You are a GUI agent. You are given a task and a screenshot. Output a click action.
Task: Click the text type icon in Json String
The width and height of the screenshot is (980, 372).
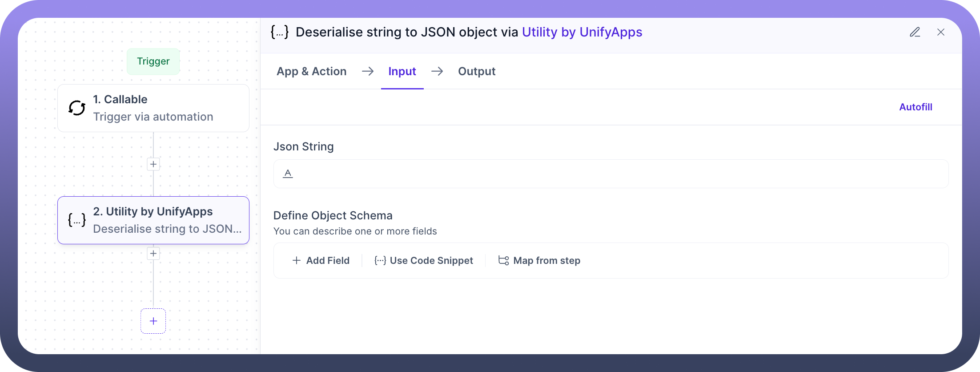pos(288,174)
